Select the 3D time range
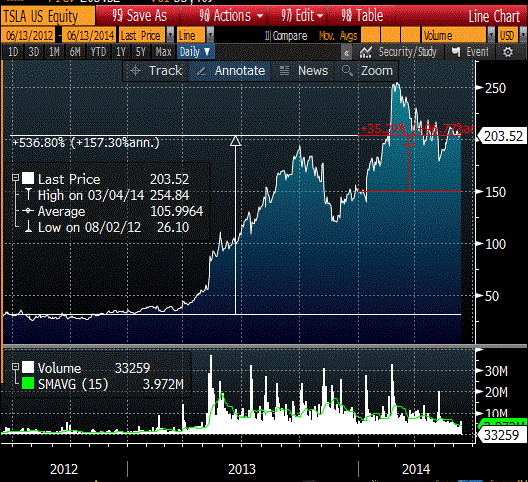This screenshot has width=528, height=482. tap(34, 52)
